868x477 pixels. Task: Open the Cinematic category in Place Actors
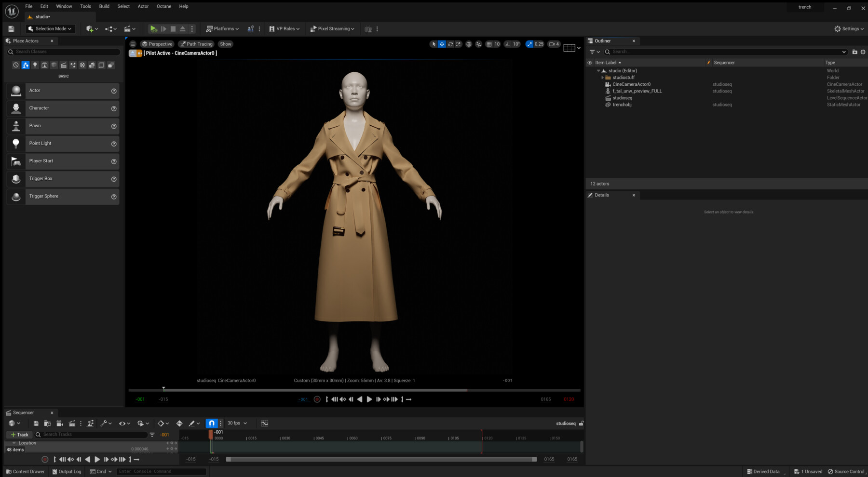(x=63, y=65)
